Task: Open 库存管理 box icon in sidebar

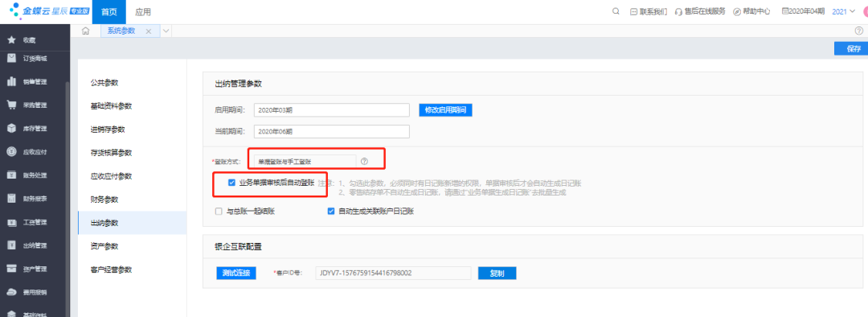Action: (x=11, y=128)
